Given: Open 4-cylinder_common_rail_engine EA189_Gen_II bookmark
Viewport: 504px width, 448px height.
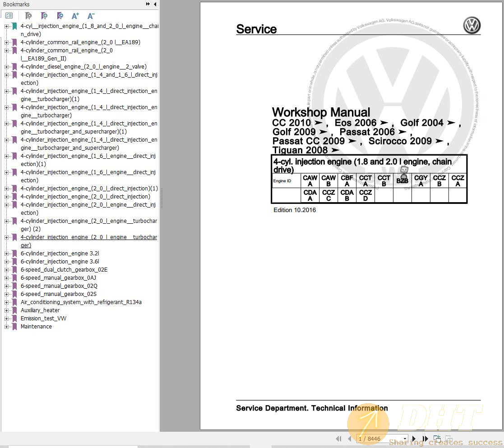Looking at the screenshot, I should point(66,54).
